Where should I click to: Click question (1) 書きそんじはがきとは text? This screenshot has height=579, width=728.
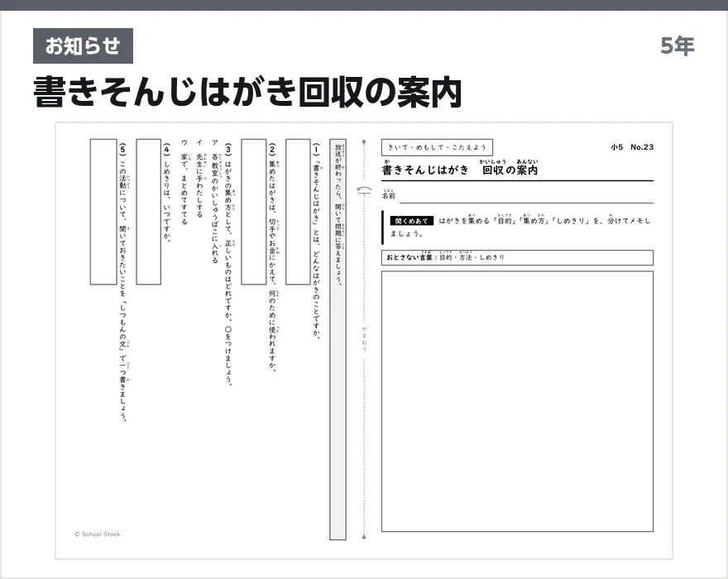point(316,242)
